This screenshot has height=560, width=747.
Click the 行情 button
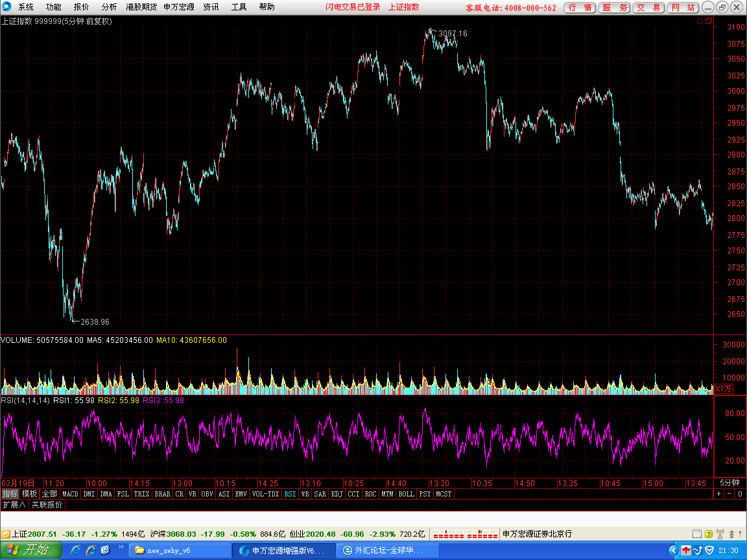pyautogui.click(x=580, y=7)
